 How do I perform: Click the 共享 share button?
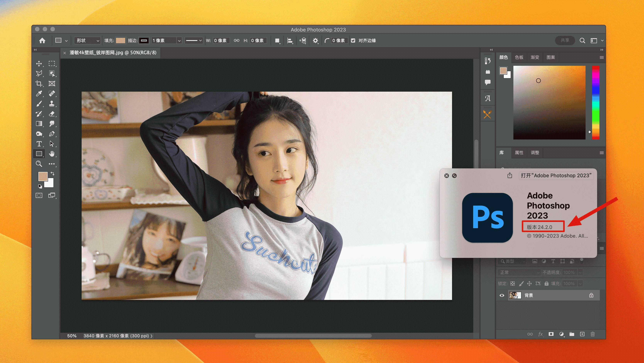coord(565,40)
